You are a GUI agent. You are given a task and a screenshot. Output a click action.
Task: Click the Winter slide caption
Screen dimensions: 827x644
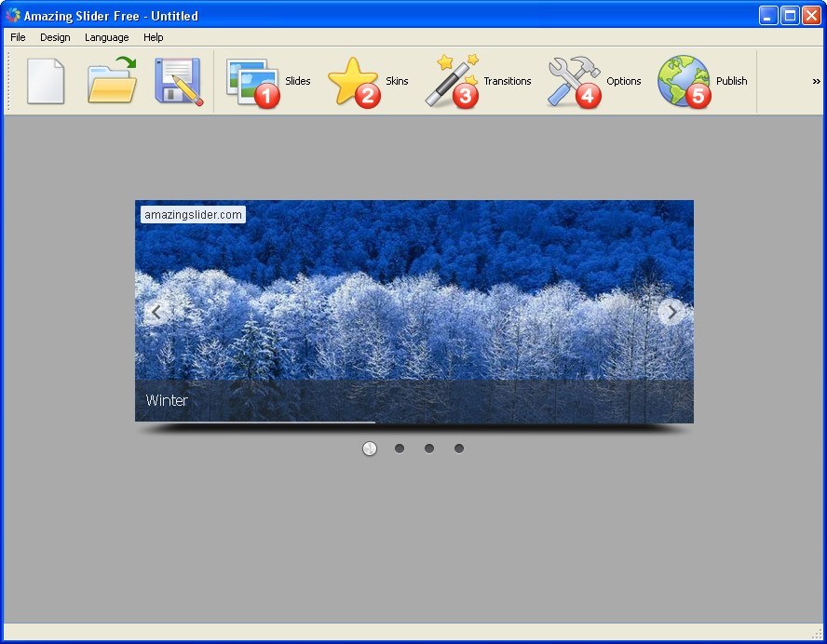166,400
